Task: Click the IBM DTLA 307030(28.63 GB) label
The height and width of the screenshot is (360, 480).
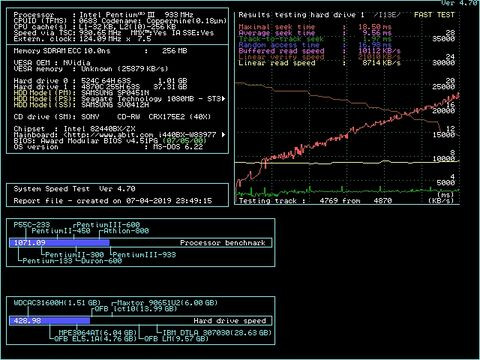Action: [217, 333]
